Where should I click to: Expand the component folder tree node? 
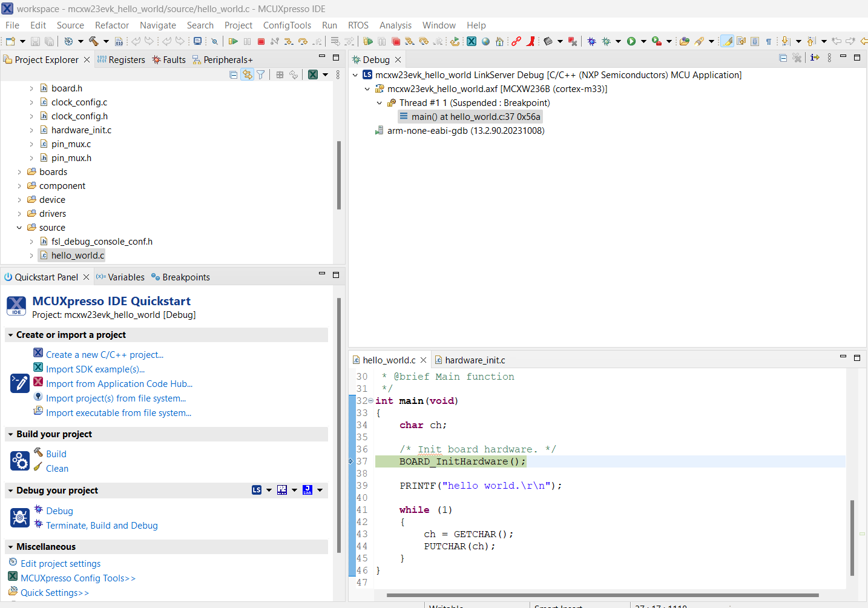click(19, 186)
